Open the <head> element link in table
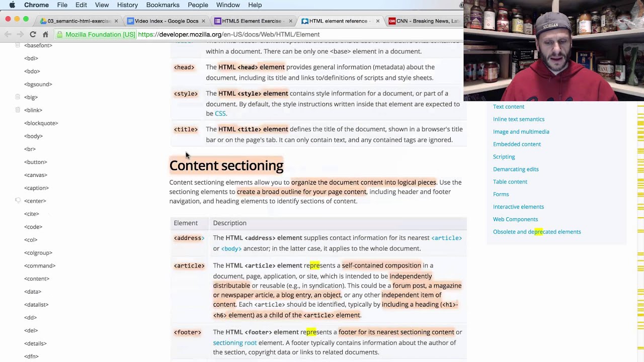644x362 pixels. tap(184, 67)
